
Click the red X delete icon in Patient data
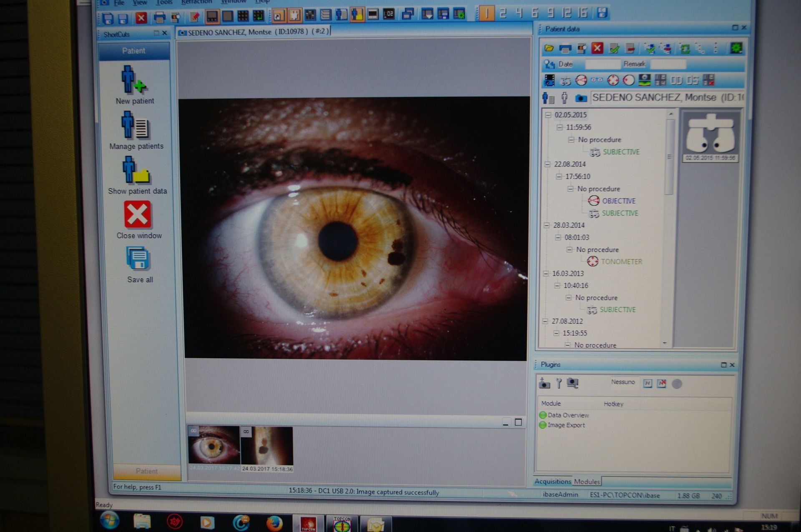[x=597, y=48]
